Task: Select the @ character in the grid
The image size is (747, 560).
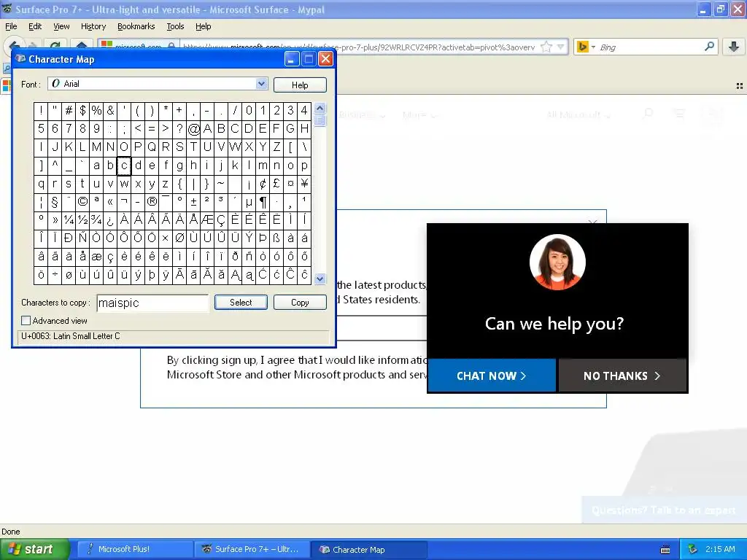Action: (193, 129)
